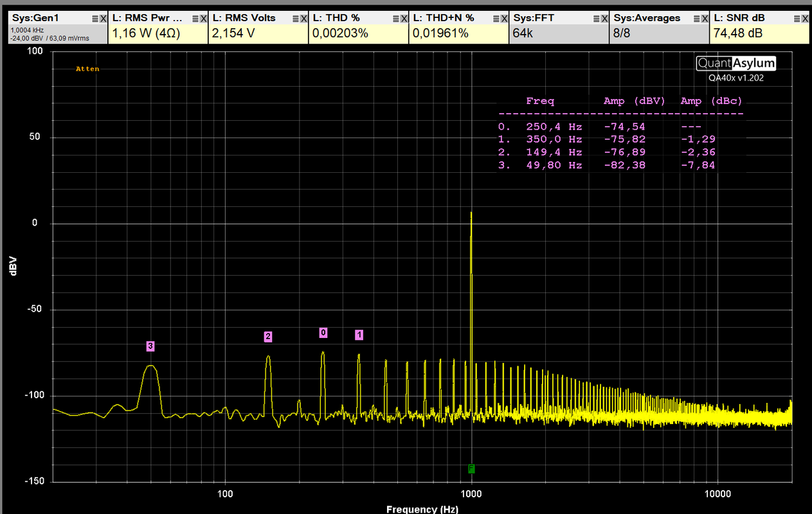This screenshot has width=812, height=514.
Task: Click the orange Atten indicator
Action: (87, 69)
